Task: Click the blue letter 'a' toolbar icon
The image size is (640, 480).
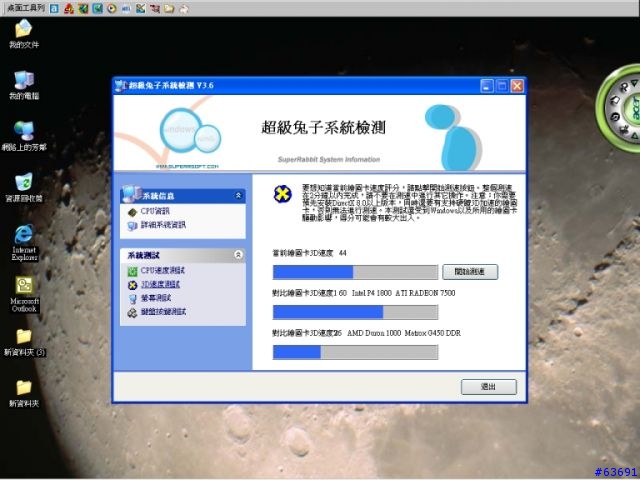Action: pos(54,8)
